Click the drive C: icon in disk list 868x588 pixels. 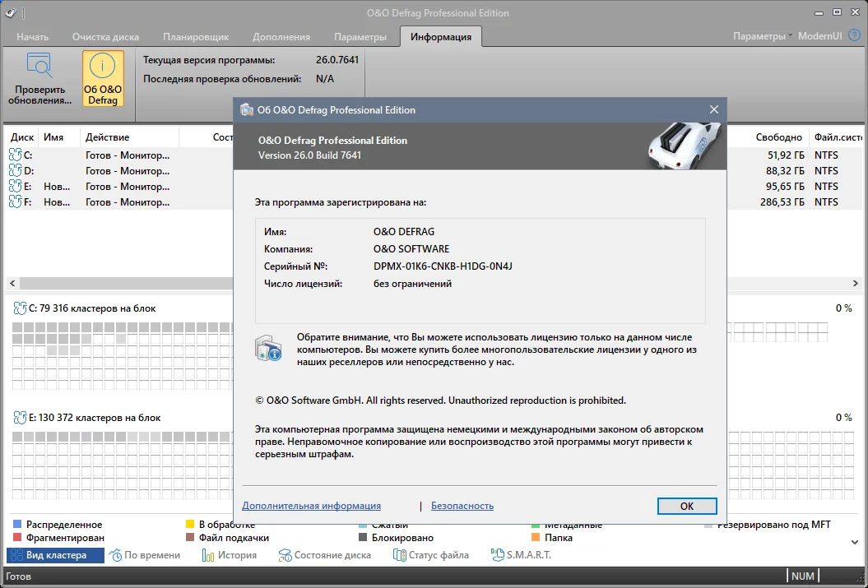[15, 155]
